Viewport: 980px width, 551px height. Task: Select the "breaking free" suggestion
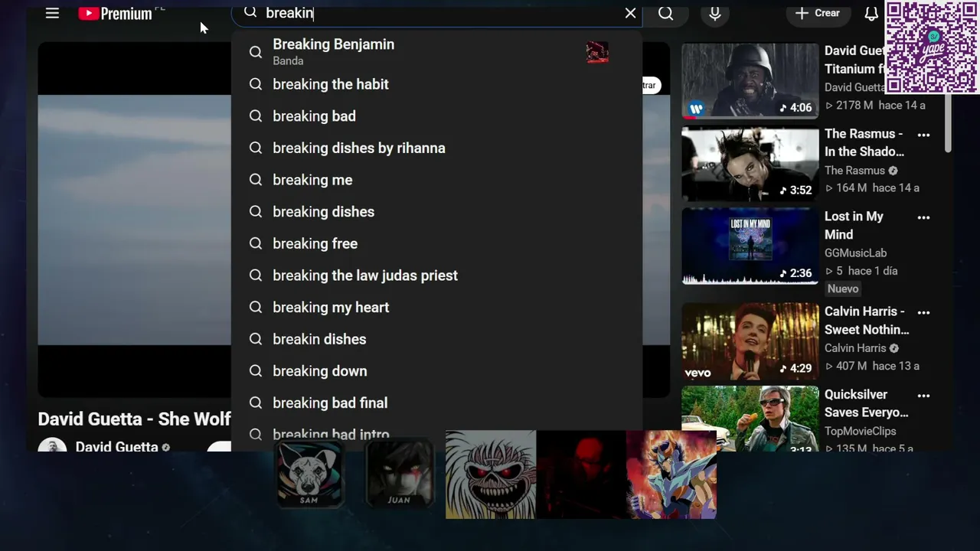tap(436, 243)
